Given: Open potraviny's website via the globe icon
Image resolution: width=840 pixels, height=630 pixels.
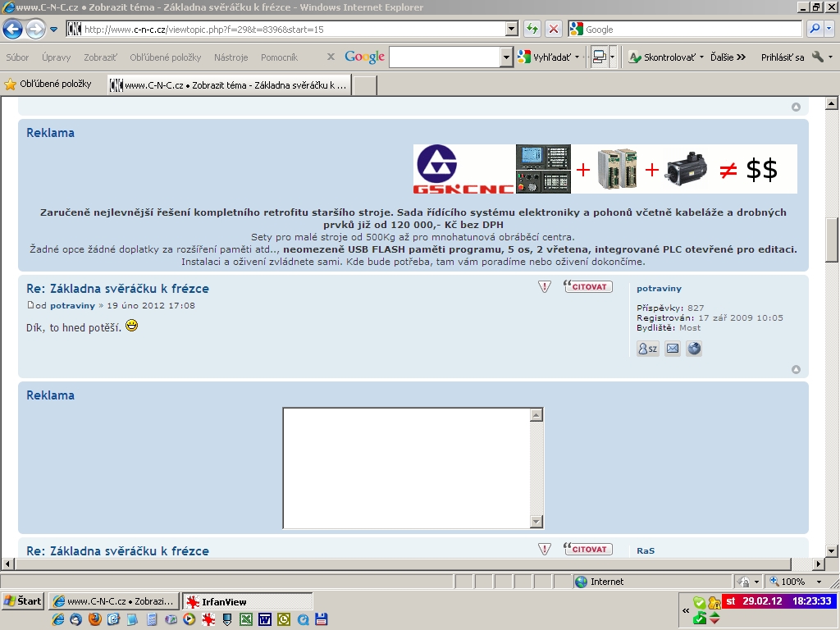Looking at the screenshot, I should (x=694, y=349).
